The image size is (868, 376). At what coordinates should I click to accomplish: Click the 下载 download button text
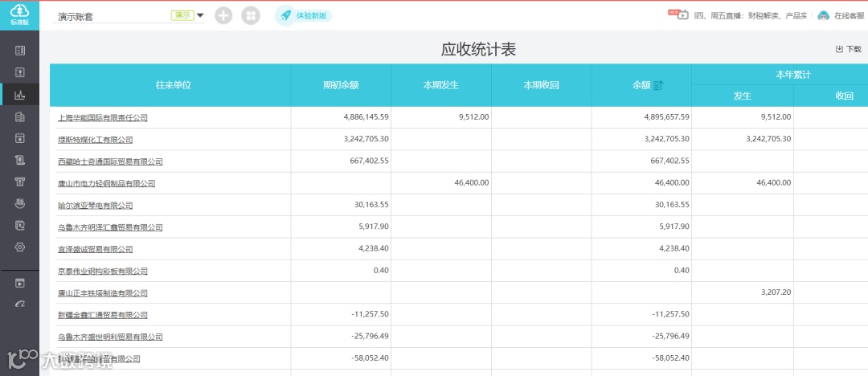point(854,49)
